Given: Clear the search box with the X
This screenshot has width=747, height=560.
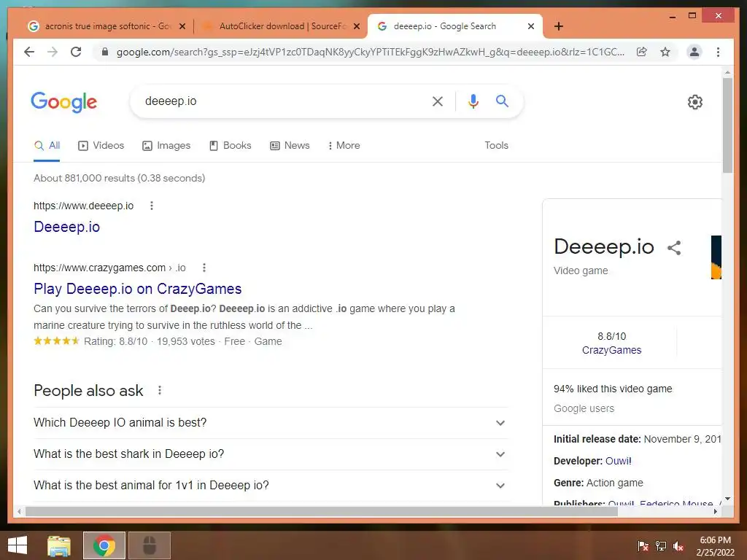Looking at the screenshot, I should [x=438, y=101].
